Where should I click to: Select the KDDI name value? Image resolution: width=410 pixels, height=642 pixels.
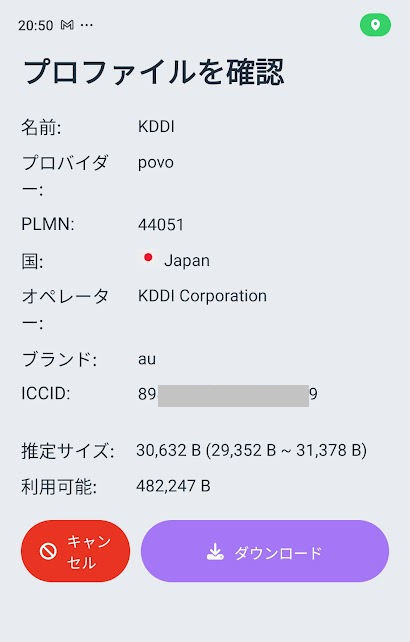click(x=156, y=127)
